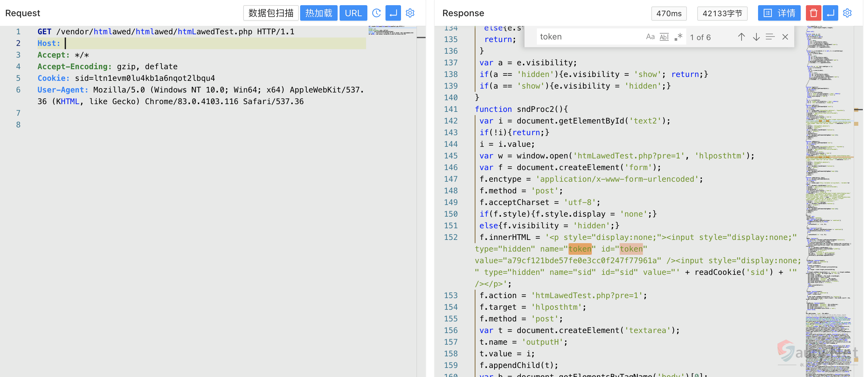Toggle the 热加载 hot reload button
Screen dimensions: 868x377
coord(319,13)
